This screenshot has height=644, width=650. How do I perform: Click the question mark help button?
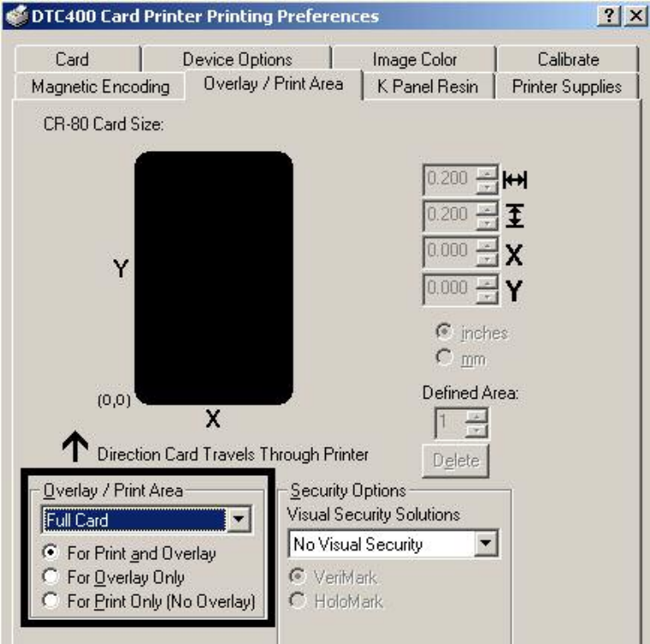[609, 16]
